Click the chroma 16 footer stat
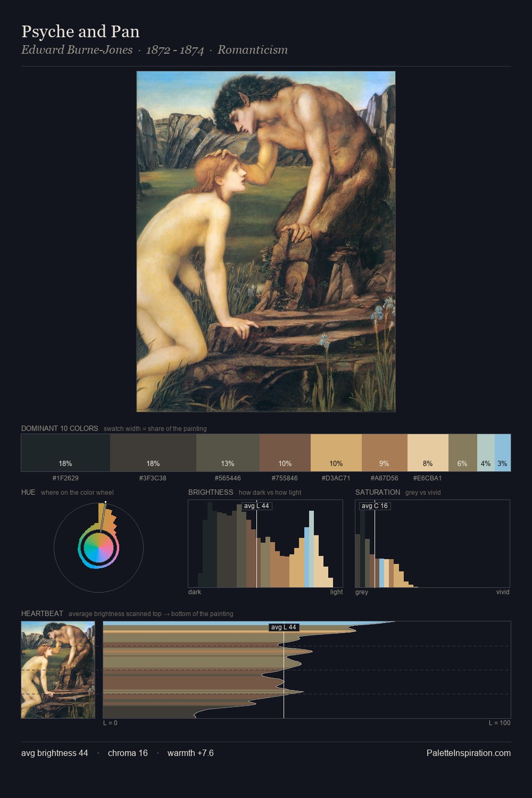This screenshot has height=798, width=532. (x=128, y=753)
